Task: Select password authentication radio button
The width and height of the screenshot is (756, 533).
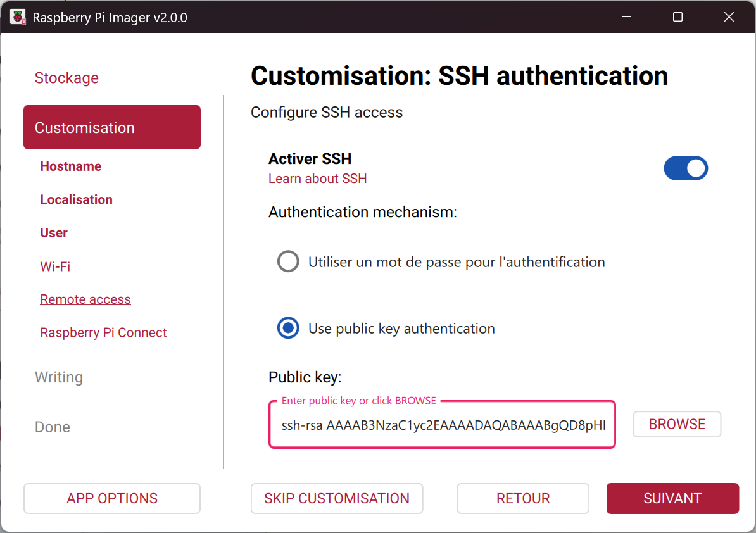Action: (x=288, y=262)
